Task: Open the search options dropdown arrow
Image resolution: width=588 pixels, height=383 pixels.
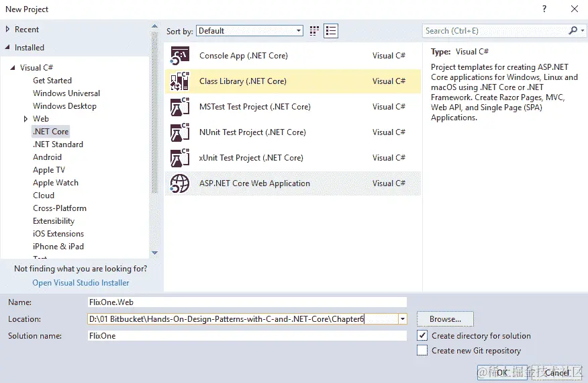Action: (583, 30)
